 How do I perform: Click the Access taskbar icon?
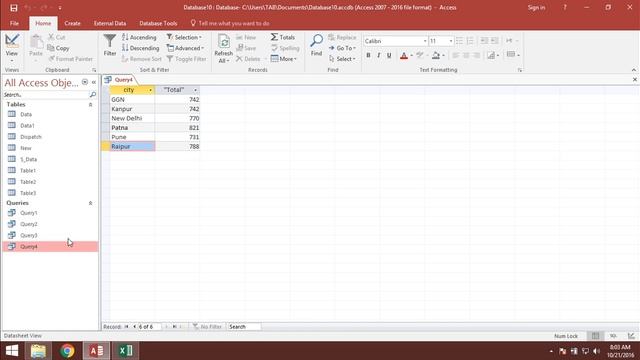97,351
